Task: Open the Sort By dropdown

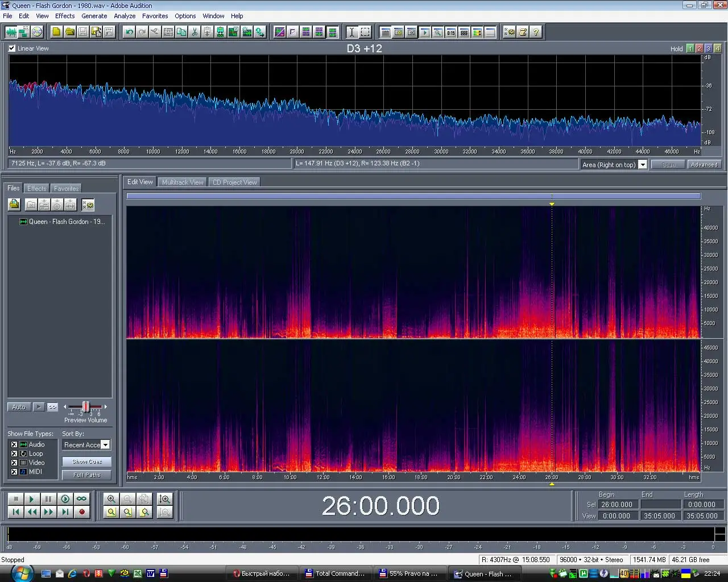Action: (x=105, y=445)
